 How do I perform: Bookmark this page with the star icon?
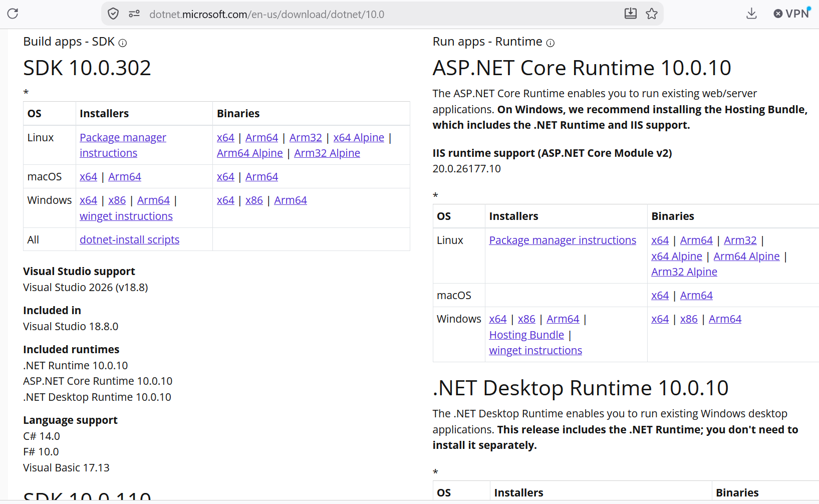coord(652,14)
